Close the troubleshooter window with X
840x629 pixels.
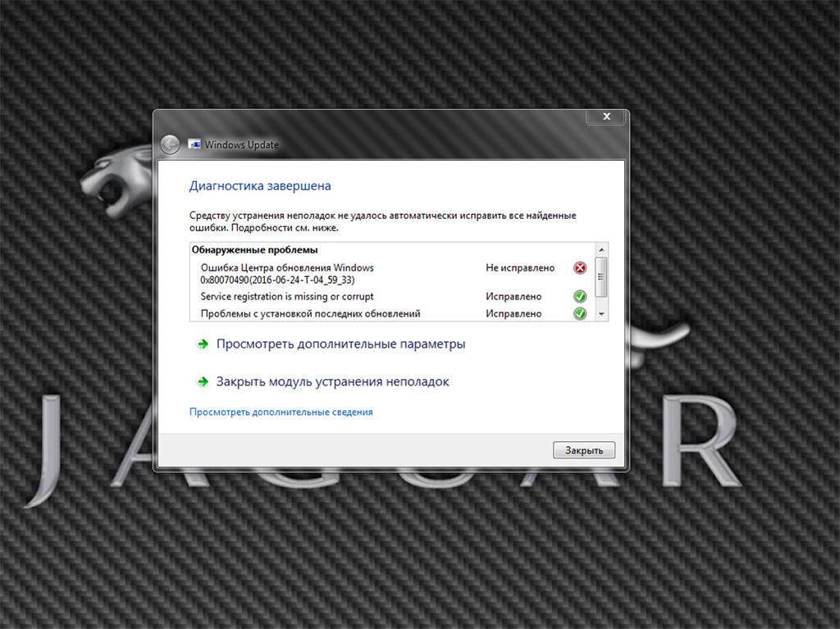point(606,116)
